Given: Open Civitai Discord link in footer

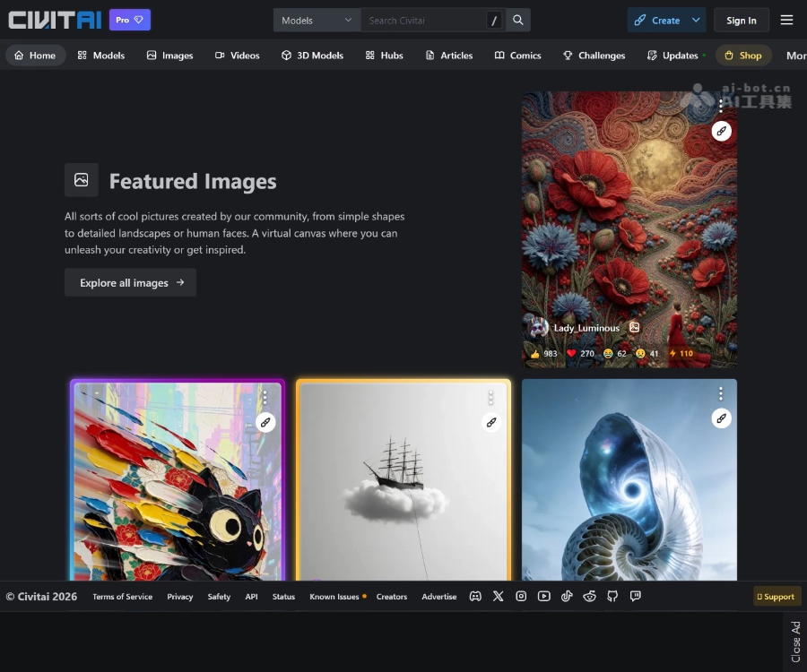Looking at the screenshot, I should (475, 596).
